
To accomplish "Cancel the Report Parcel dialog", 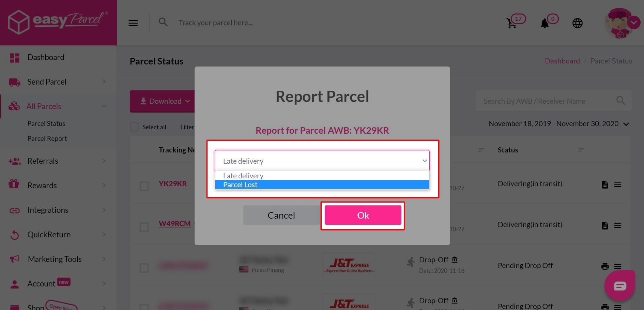I will 281,215.
